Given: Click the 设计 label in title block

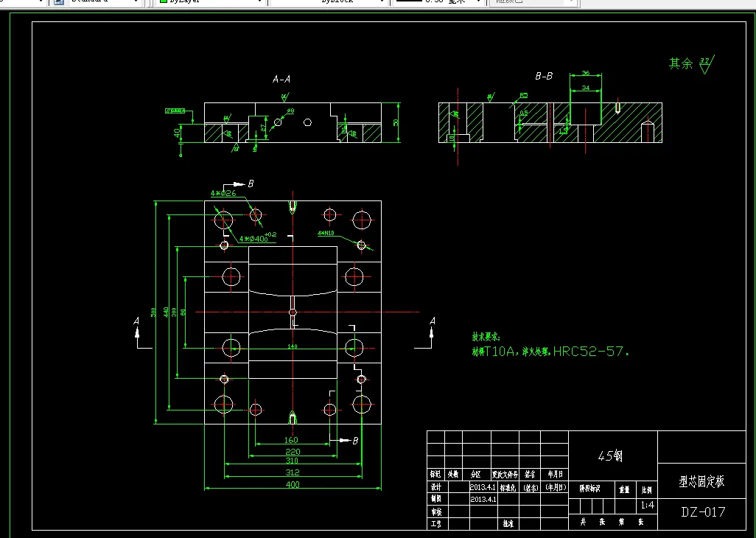Looking at the screenshot, I should 436,487.
